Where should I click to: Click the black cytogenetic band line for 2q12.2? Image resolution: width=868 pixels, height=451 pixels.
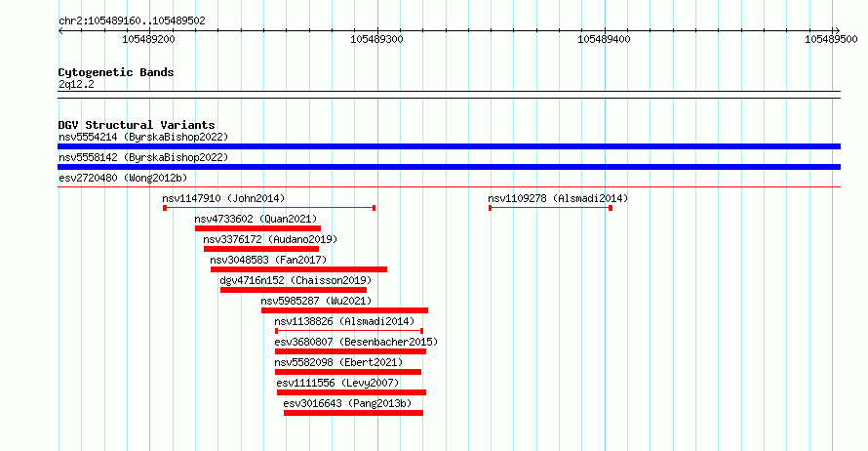[x=449, y=95]
